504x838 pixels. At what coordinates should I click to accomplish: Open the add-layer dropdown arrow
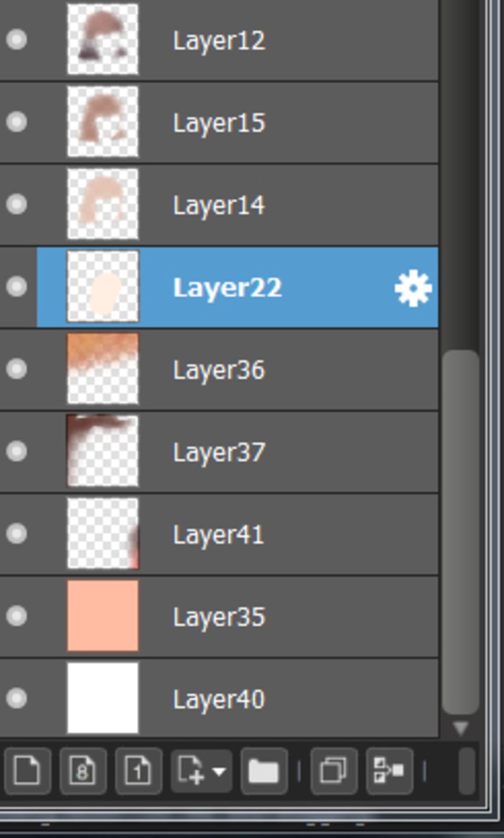(x=220, y=771)
